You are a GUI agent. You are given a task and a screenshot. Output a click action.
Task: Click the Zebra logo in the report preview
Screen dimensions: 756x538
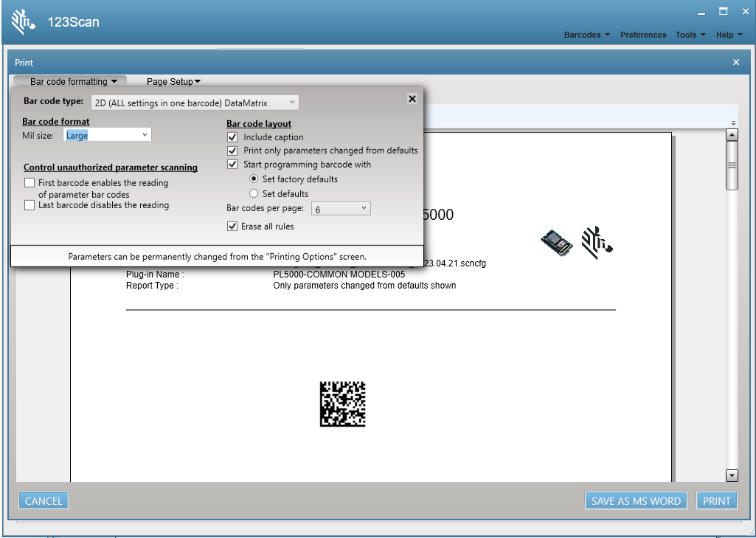(597, 242)
